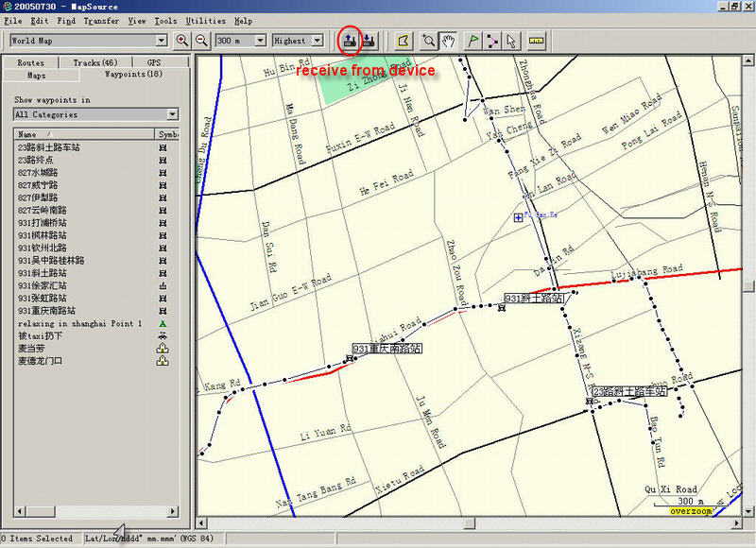Open the All Categories waypoint dropdown
756x548 pixels.
173,114
